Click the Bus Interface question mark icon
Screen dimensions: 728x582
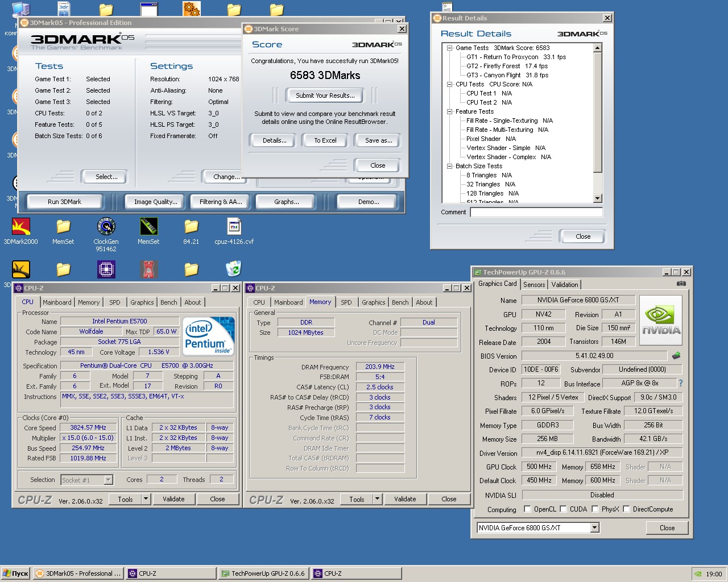(681, 383)
